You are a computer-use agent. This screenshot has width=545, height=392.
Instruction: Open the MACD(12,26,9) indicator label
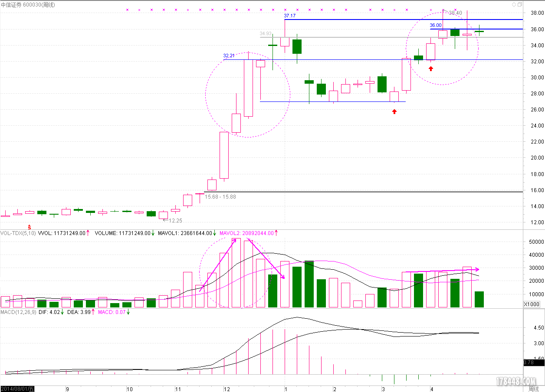point(18,312)
